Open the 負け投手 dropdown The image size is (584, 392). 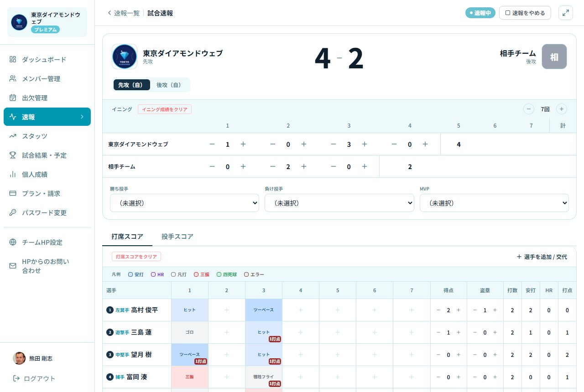coord(339,203)
